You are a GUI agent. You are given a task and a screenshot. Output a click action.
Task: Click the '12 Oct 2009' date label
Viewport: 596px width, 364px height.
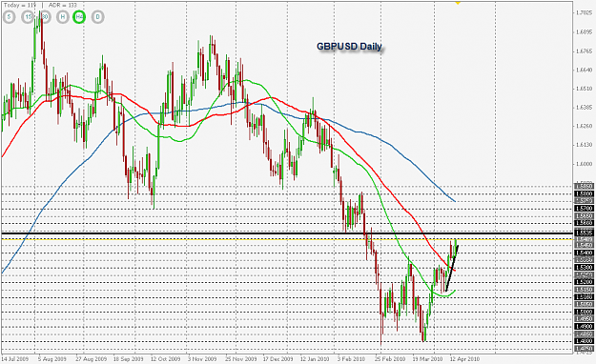pos(165,359)
